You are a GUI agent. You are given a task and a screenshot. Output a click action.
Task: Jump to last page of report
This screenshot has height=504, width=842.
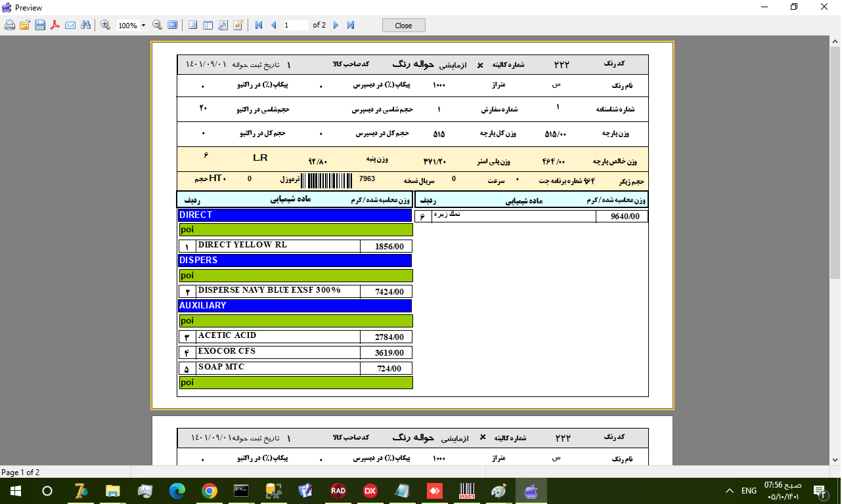351,25
